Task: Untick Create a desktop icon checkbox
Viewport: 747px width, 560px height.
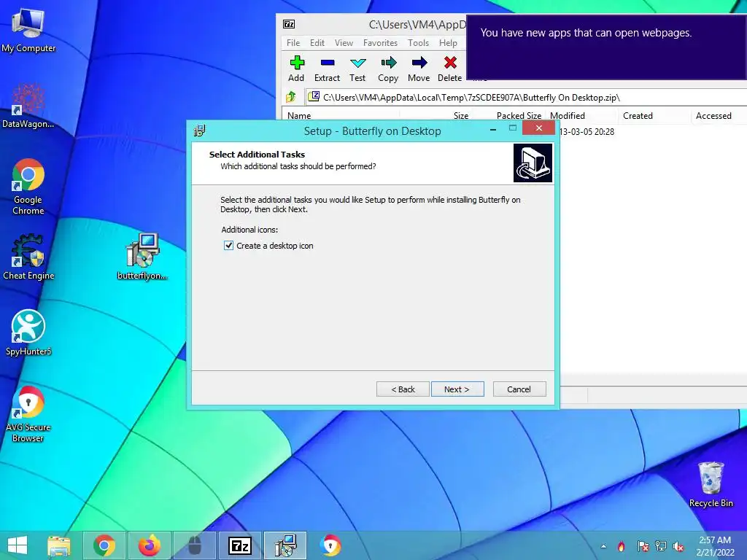Action: coord(228,246)
